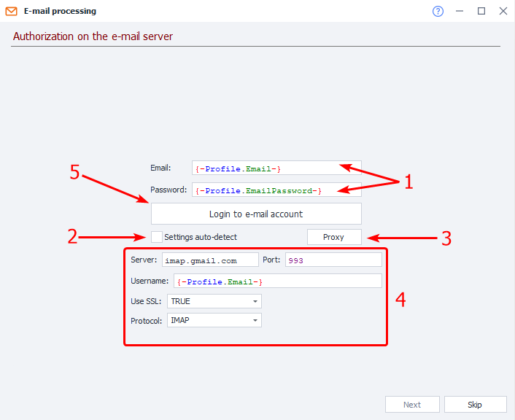
Task: Open help via the question mark icon
Action: [438, 12]
